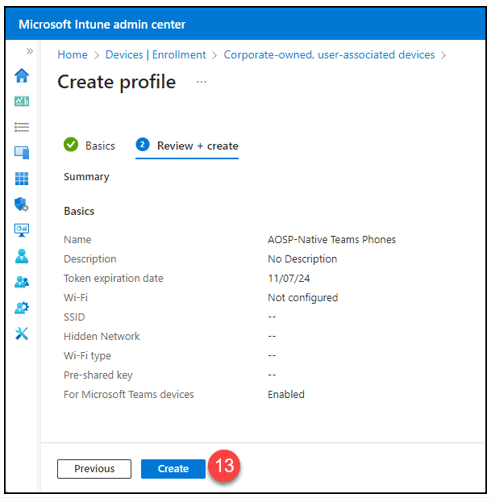Viewport: 492px width, 498px height.
Task: Click the Previous button
Action: [94, 469]
